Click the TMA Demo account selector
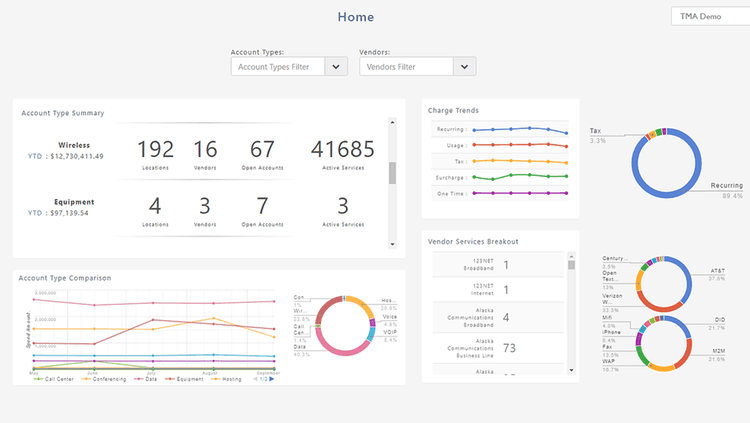The image size is (750, 423). click(x=708, y=18)
